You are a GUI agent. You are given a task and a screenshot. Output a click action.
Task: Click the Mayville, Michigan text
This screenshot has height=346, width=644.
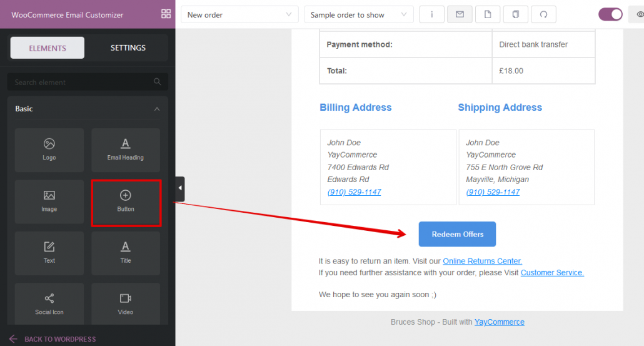[497, 180]
